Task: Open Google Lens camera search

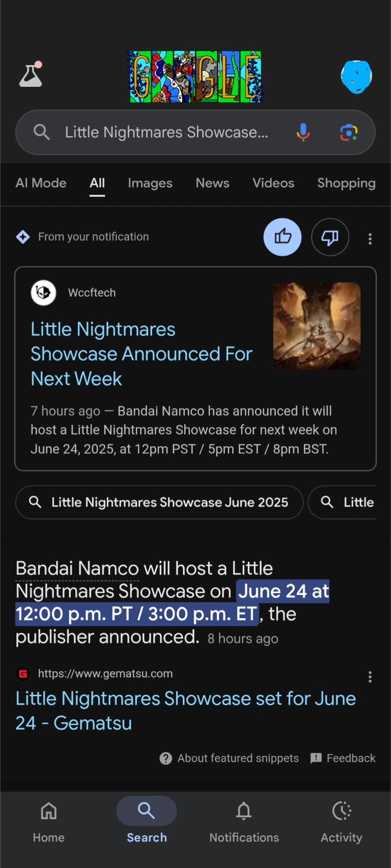Action: [x=348, y=132]
